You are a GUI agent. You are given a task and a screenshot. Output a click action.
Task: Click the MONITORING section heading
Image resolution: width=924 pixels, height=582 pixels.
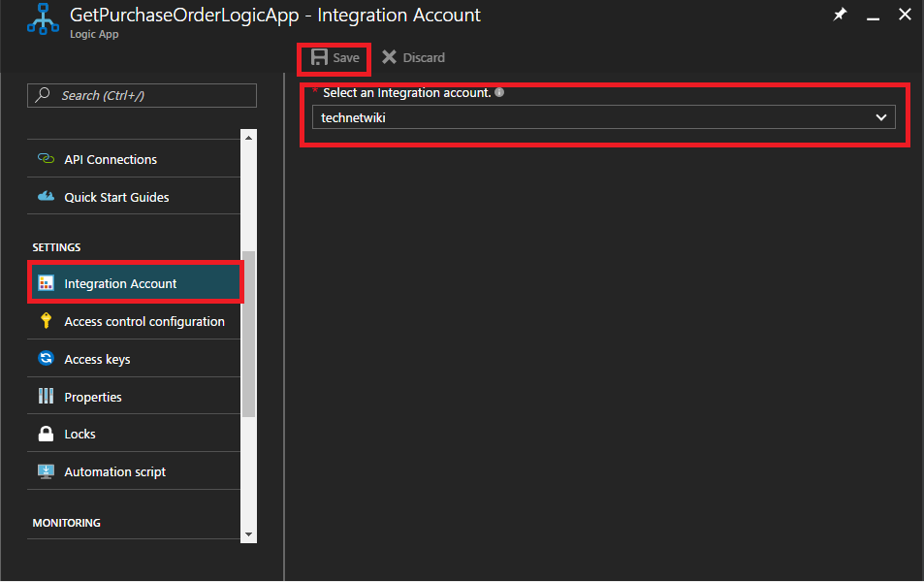(x=67, y=523)
